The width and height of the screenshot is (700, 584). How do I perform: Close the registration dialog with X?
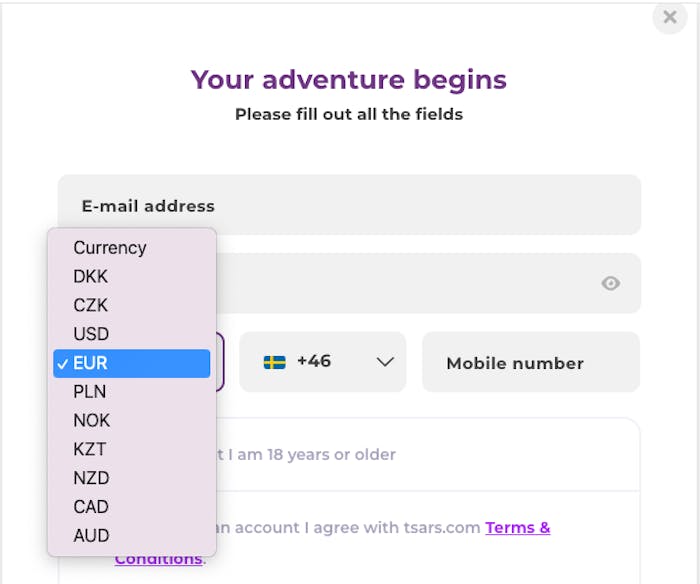(670, 17)
